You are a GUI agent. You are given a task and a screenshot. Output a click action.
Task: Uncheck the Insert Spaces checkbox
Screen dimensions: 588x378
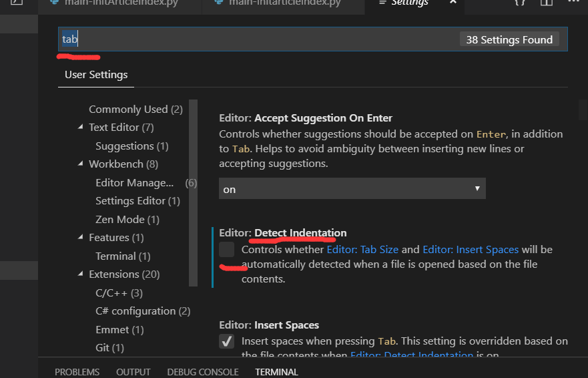(x=226, y=341)
